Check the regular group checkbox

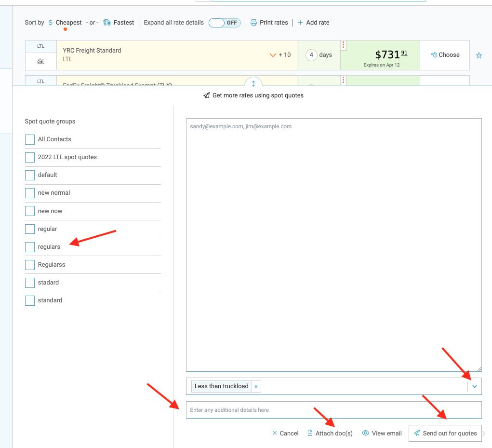(30, 229)
